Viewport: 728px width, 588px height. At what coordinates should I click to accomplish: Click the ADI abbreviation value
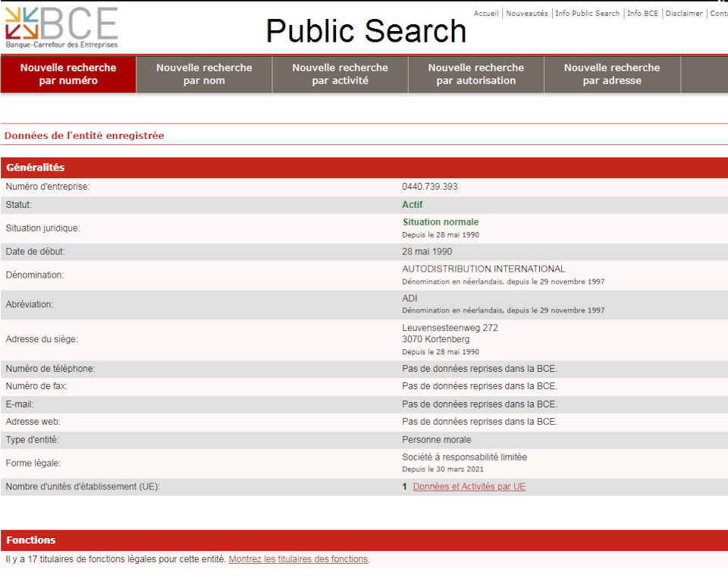point(409,298)
